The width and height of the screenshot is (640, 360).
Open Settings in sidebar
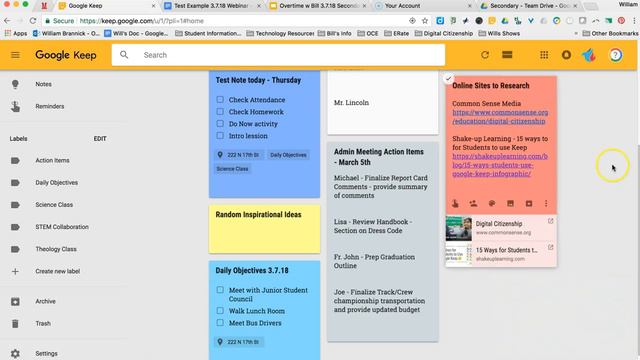click(46, 353)
